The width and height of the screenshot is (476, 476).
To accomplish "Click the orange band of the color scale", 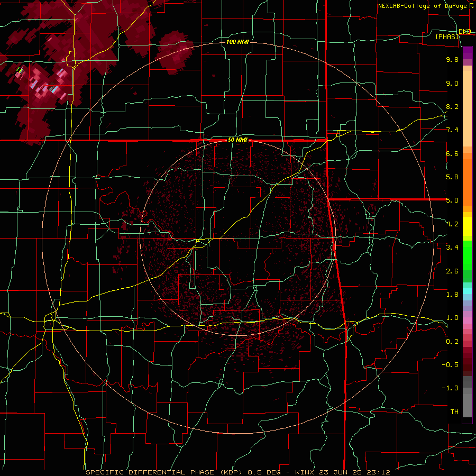I will click(467, 179).
